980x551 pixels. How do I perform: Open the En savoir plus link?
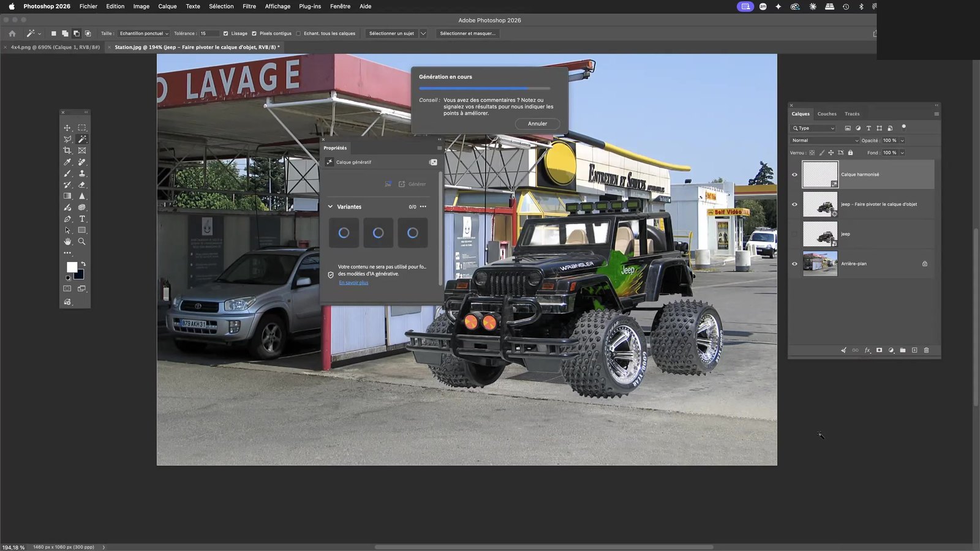(353, 283)
